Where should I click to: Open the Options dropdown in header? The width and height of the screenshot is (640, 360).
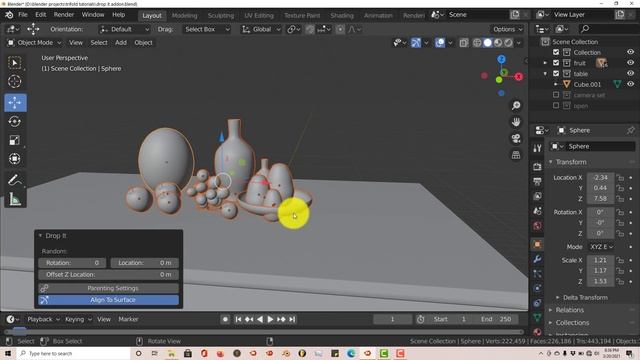[x=507, y=29]
